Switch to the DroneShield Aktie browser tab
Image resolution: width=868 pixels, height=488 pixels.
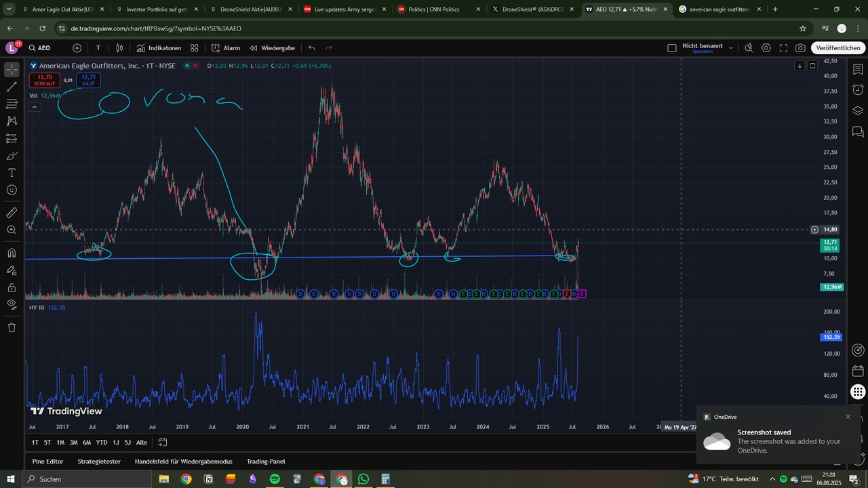point(251,9)
